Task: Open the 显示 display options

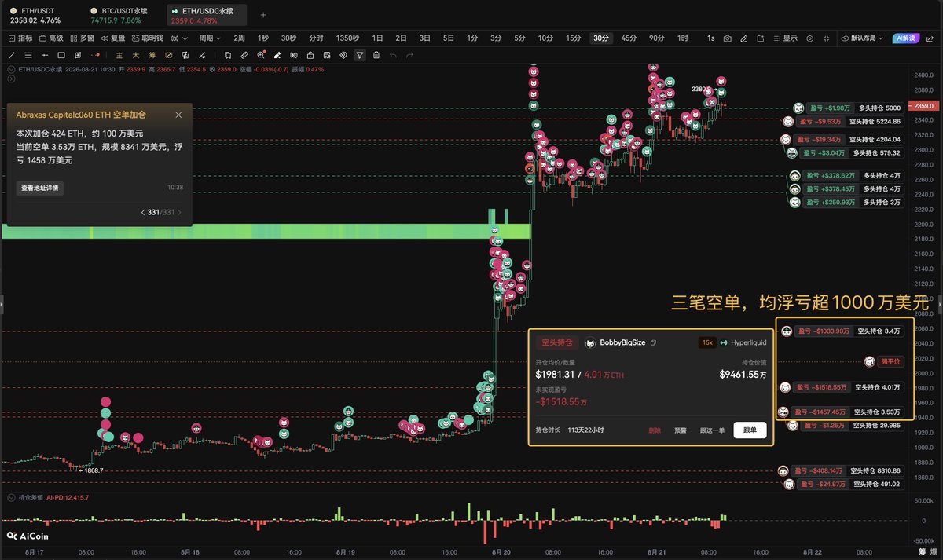Action: pos(785,38)
